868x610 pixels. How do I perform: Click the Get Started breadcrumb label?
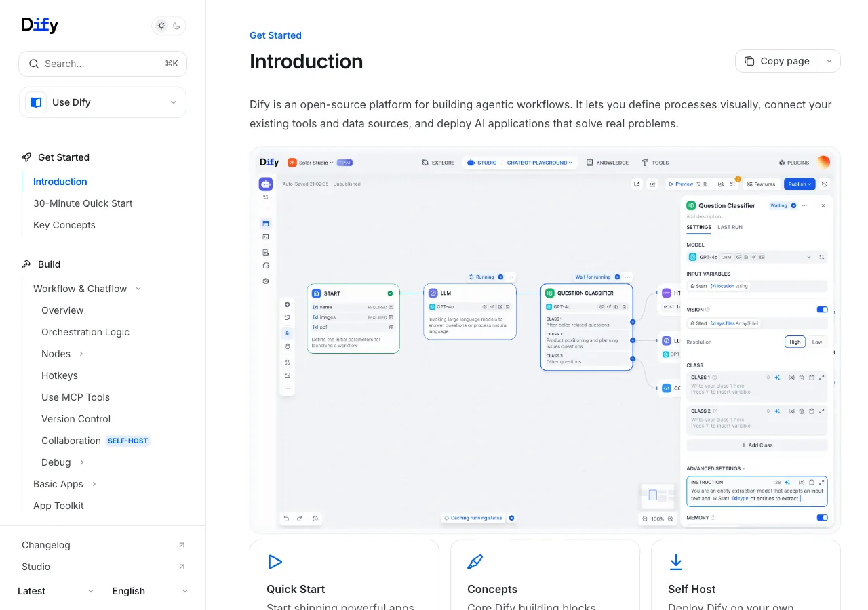click(275, 35)
